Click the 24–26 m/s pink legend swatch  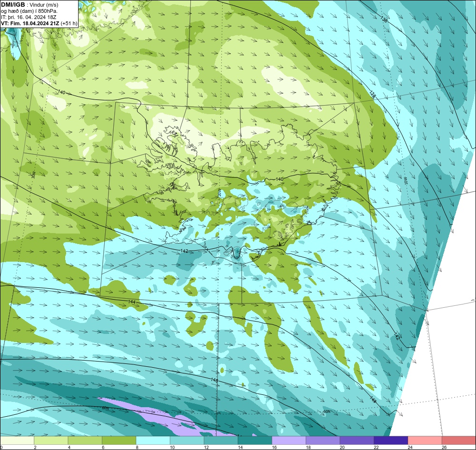pos(425,440)
